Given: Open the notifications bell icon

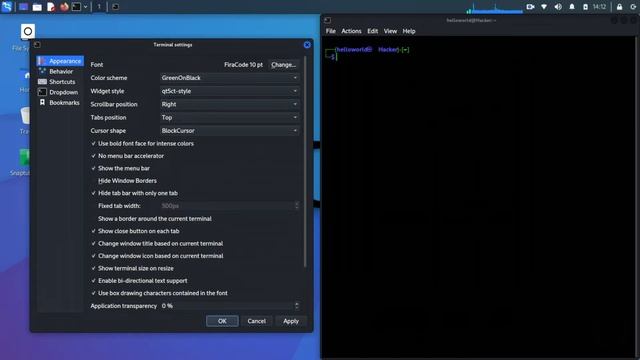Looking at the screenshot, I should coord(572,7).
